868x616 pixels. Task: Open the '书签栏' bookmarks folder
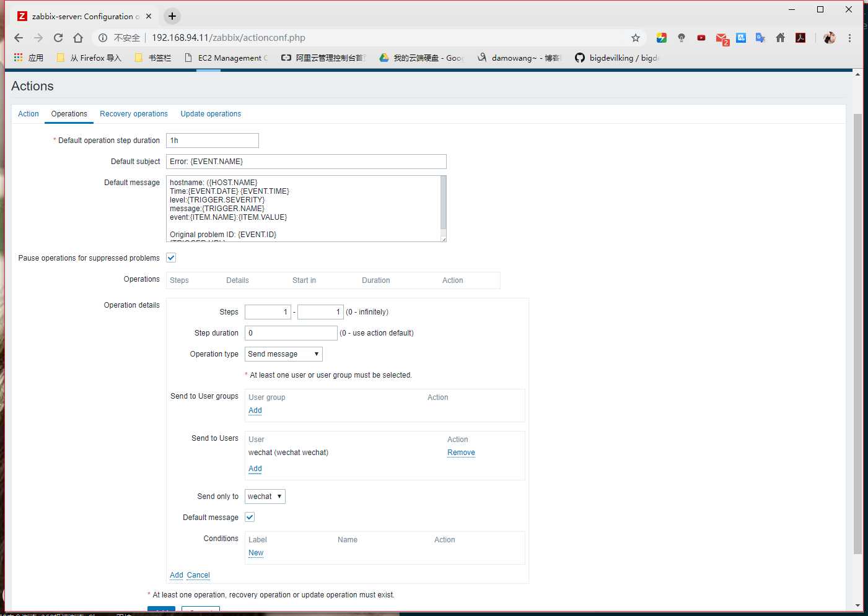153,58
